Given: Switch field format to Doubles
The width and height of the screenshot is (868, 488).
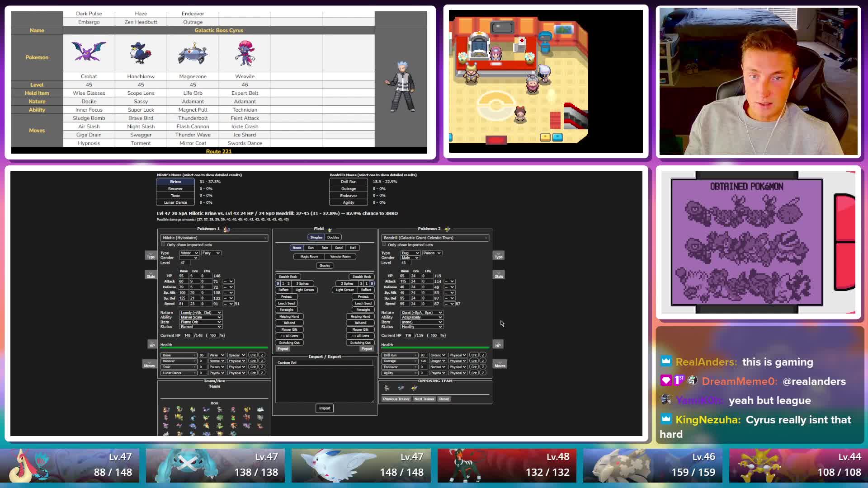Looking at the screenshot, I should click(x=333, y=237).
